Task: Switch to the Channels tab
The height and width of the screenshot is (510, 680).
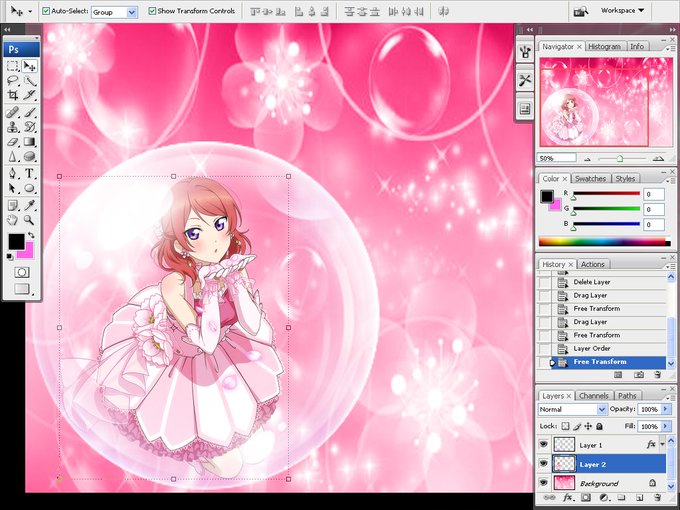Action: click(x=594, y=396)
